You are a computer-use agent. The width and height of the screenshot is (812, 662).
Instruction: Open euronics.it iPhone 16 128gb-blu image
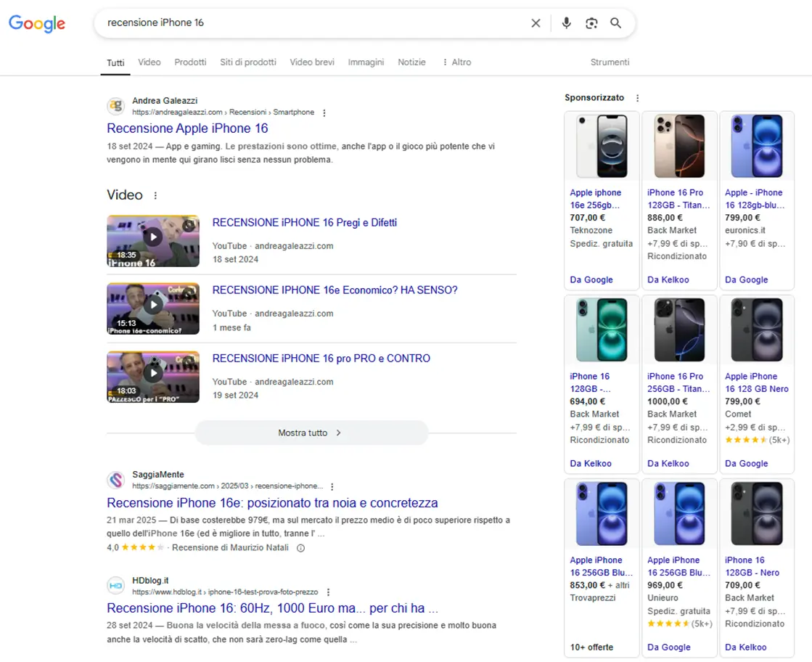(x=757, y=146)
